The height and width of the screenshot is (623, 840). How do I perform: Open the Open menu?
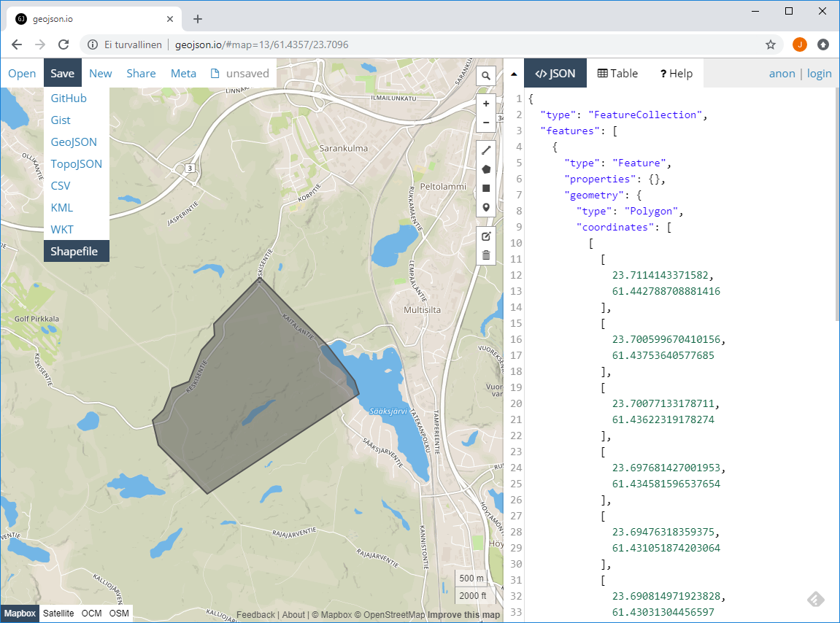coord(22,74)
